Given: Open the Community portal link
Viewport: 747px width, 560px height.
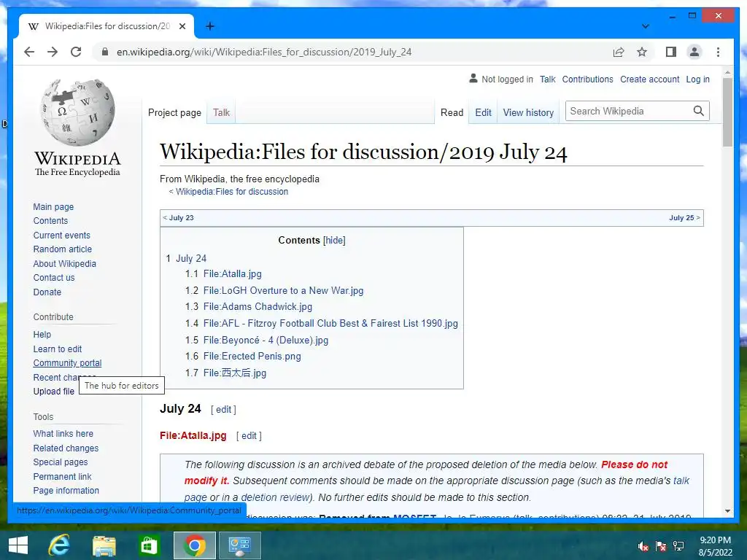Looking at the screenshot, I should pyautogui.click(x=67, y=363).
